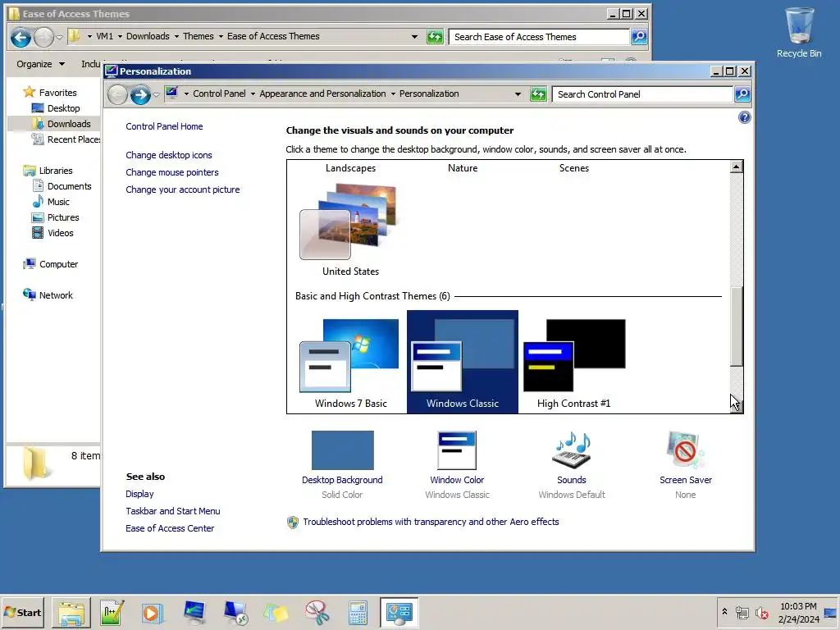Open Recycle Bin on the desktop
This screenshot has width=840, height=630.
[799, 32]
